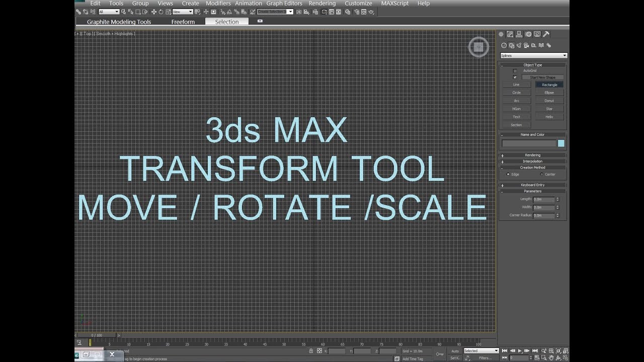Go to End of animation
644x362 pixels.
tap(535, 351)
